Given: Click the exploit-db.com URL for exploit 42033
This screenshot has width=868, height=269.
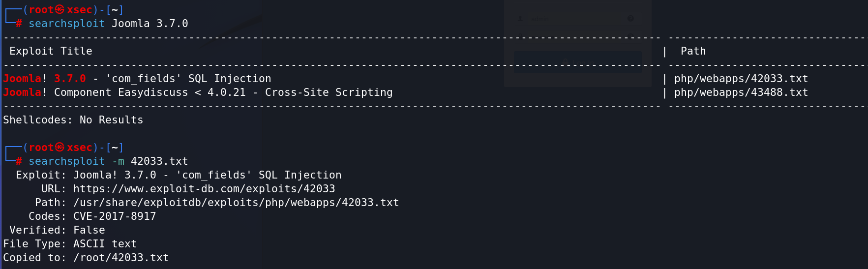Looking at the screenshot, I should [x=204, y=189].
